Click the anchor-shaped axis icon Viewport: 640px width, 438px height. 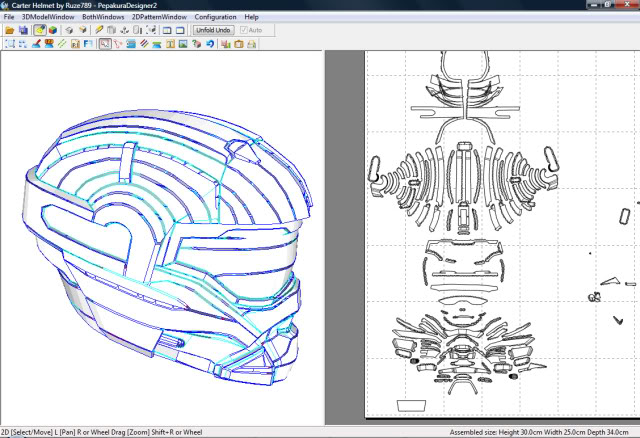pyautogui.click(x=124, y=30)
